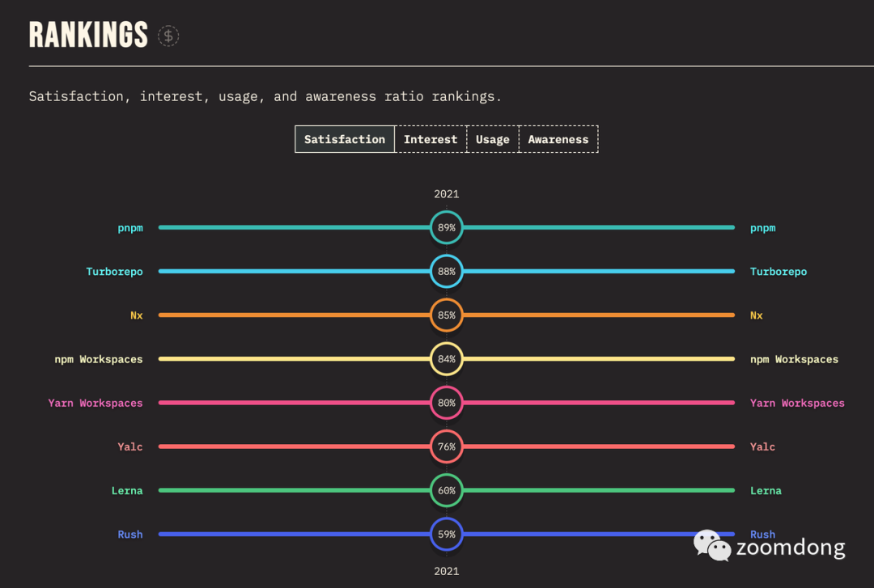This screenshot has height=588, width=874.
Task: Click the left Yarn Workspaces label
Action: click(x=95, y=403)
